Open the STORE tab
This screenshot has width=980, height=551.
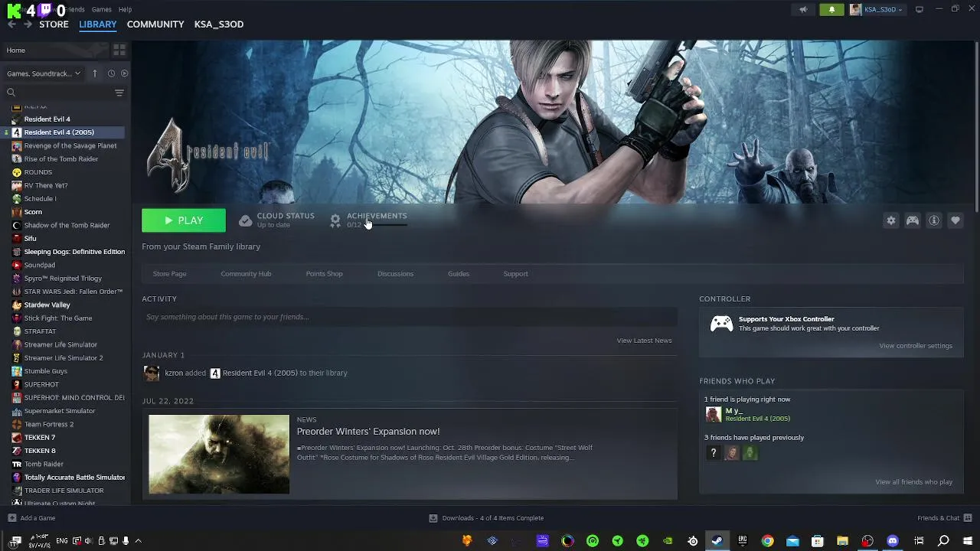tap(54, 24)
